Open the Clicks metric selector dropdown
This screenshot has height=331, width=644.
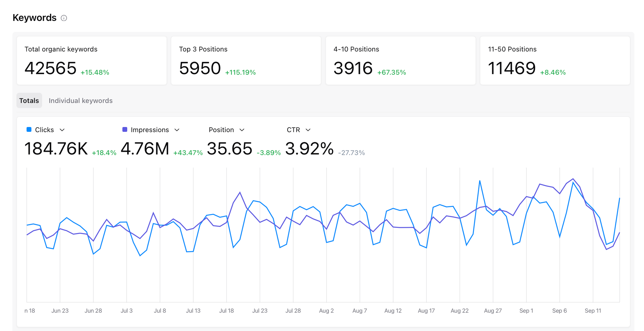pos(62,130)
